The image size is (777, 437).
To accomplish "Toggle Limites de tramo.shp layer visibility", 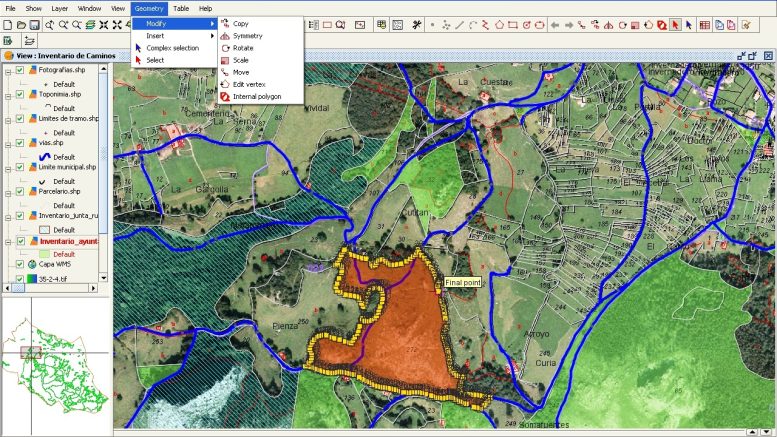I will coord(20,118).
